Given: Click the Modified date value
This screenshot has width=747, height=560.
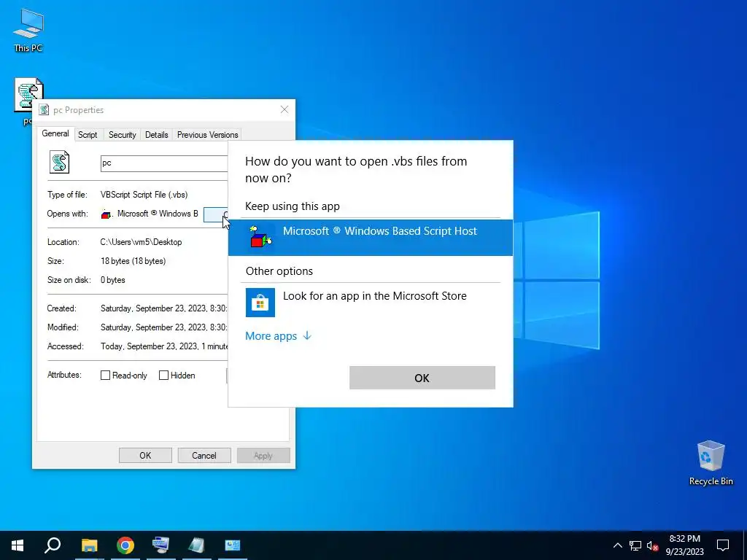Looking at the screenshot, I should (x=164, y=327).
